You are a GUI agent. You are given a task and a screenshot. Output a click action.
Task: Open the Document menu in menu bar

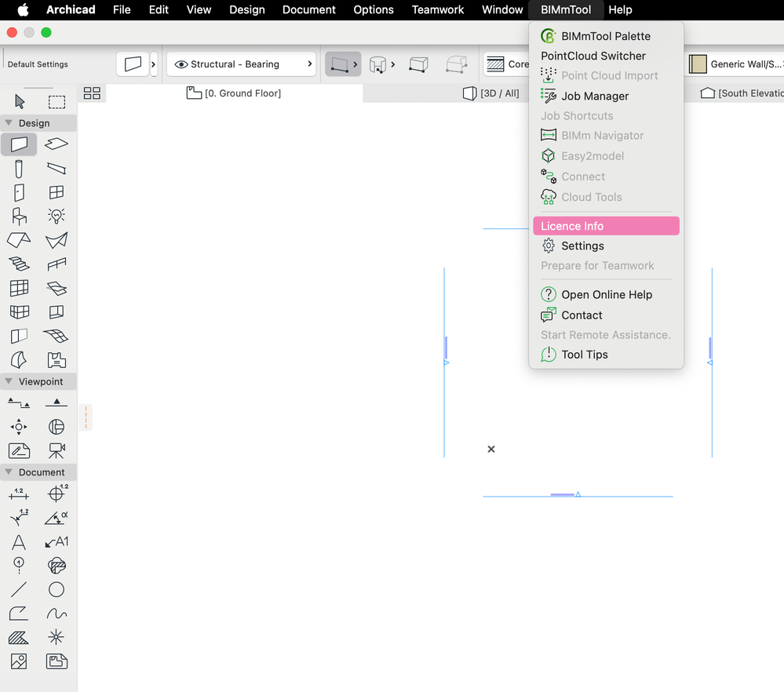(308, 9)
